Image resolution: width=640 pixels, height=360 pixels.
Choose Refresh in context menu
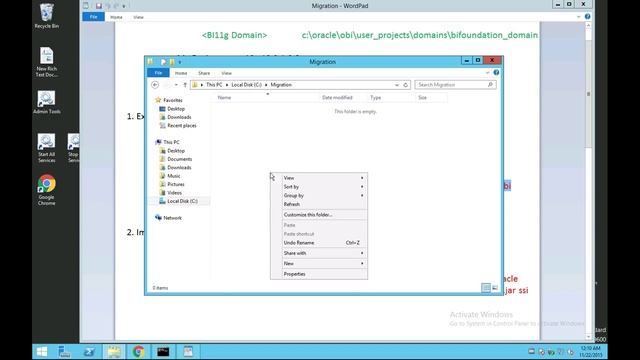tap(319, 204)
